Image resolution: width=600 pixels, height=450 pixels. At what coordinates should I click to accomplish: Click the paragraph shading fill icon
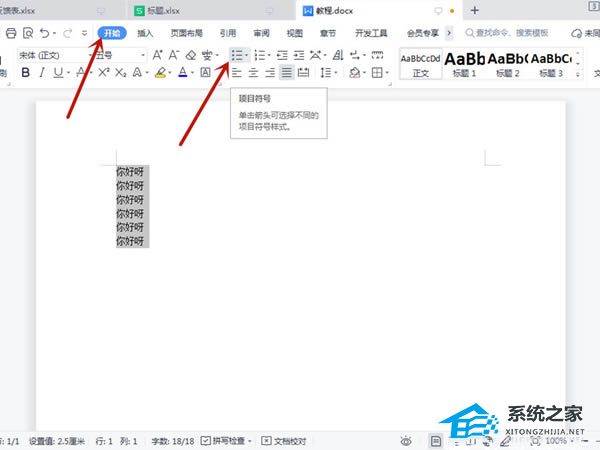click(x=355, y=72)
